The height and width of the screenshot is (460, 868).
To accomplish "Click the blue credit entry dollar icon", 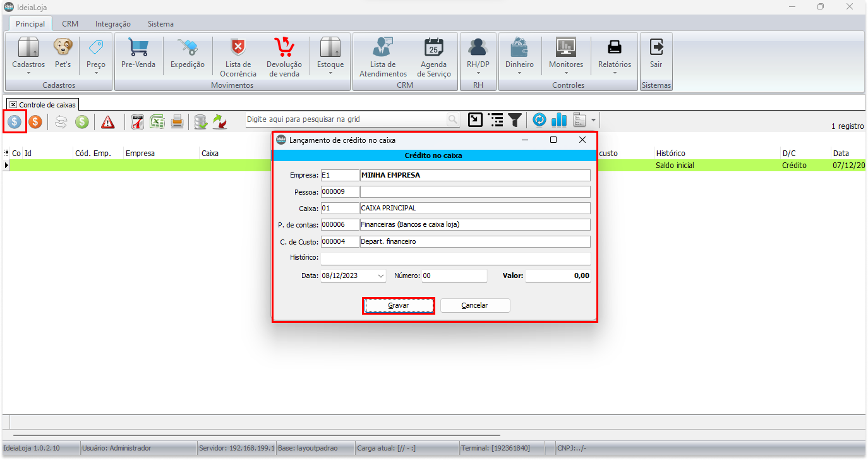I will (x=15, y=121).
